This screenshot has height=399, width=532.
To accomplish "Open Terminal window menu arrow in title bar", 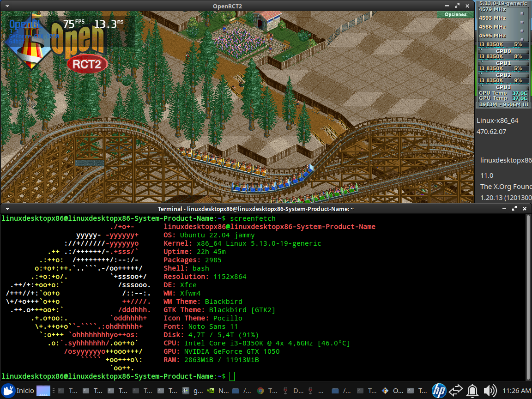I will [x=7, y=209].
